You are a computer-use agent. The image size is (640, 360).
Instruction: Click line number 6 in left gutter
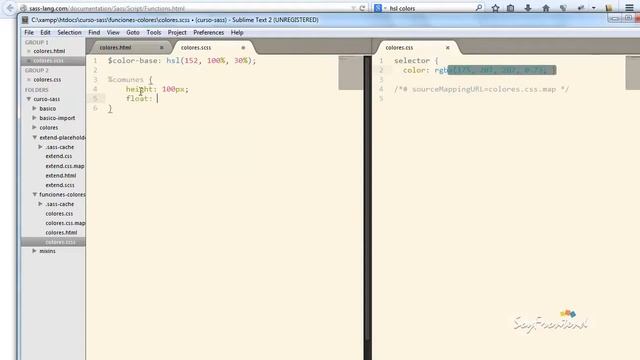click(95, 108)
